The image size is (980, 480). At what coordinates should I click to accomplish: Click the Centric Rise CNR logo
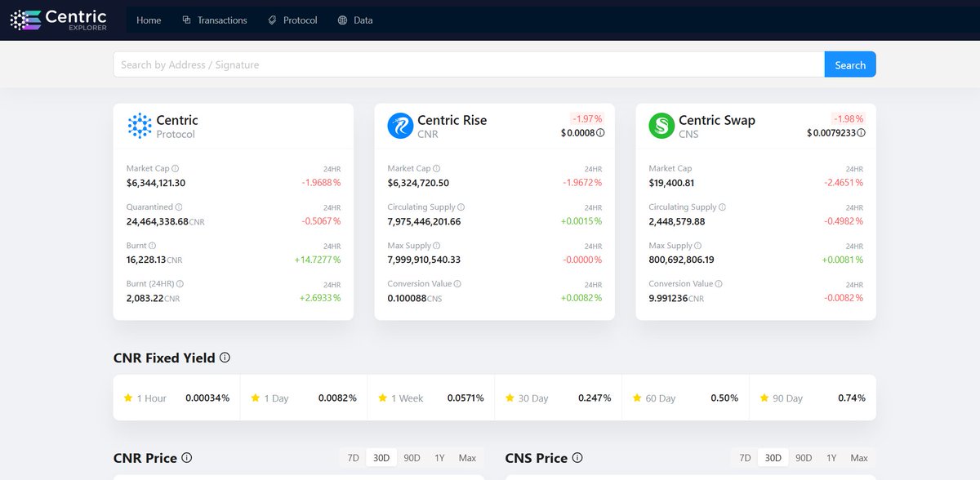pos(400,126)
